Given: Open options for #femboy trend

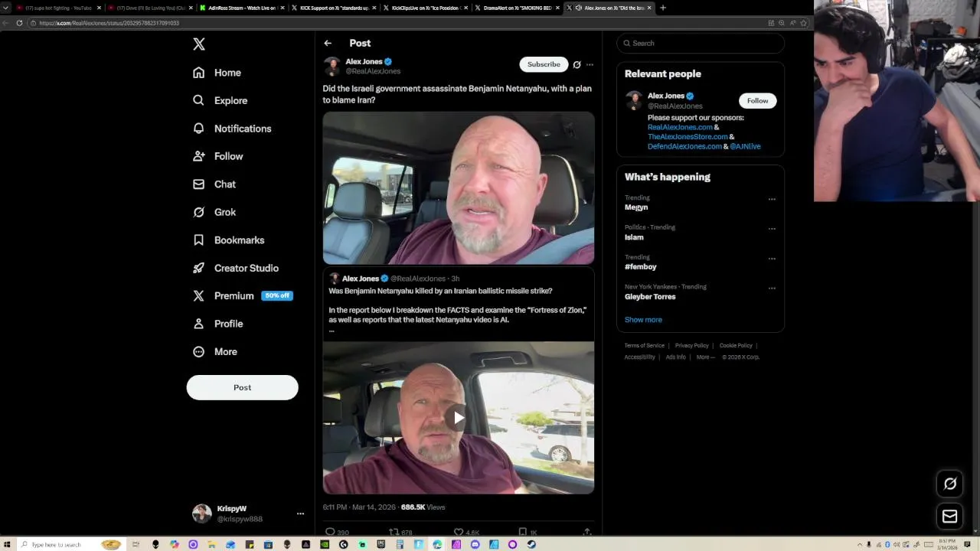Looking at the screenshot, I should click(772, 259).
